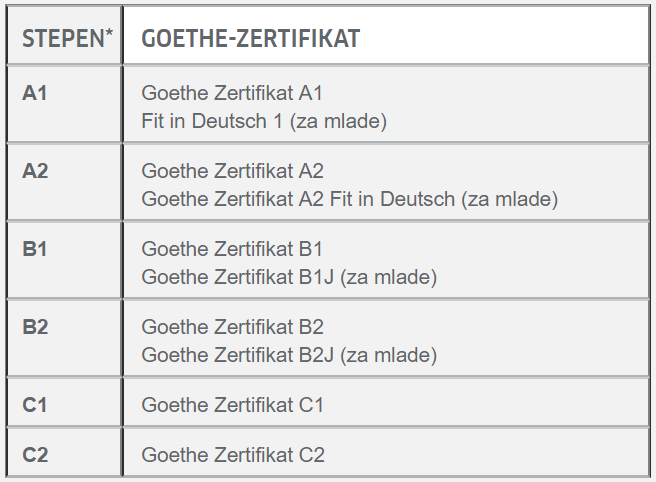
Task: Click Goethe Zertifikat A2 text
Action: tap(233, 171)
